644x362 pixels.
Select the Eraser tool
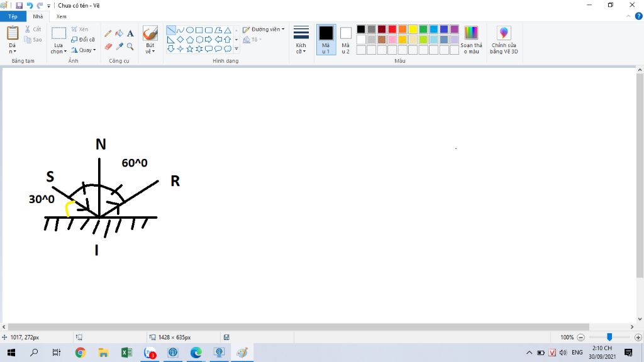(108, 47)
